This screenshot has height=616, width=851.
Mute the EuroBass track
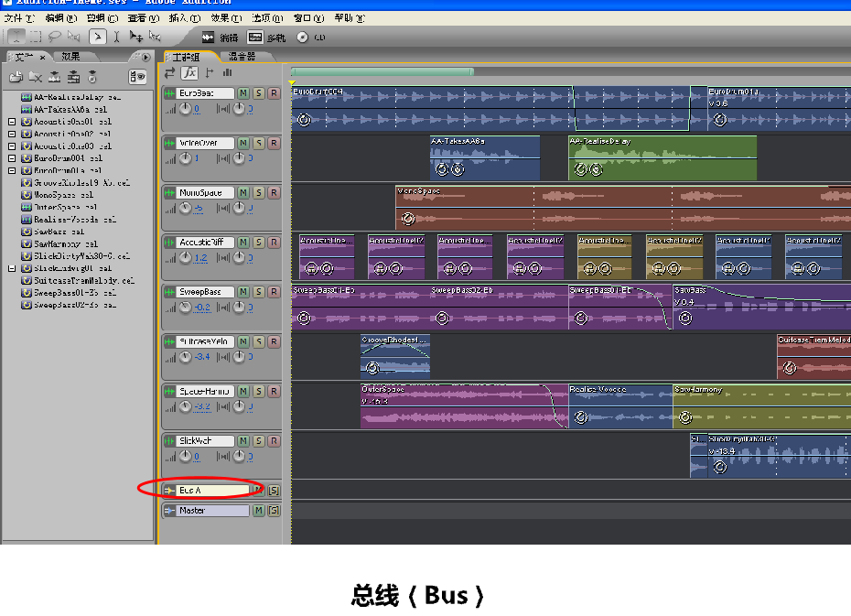point(243,93)
